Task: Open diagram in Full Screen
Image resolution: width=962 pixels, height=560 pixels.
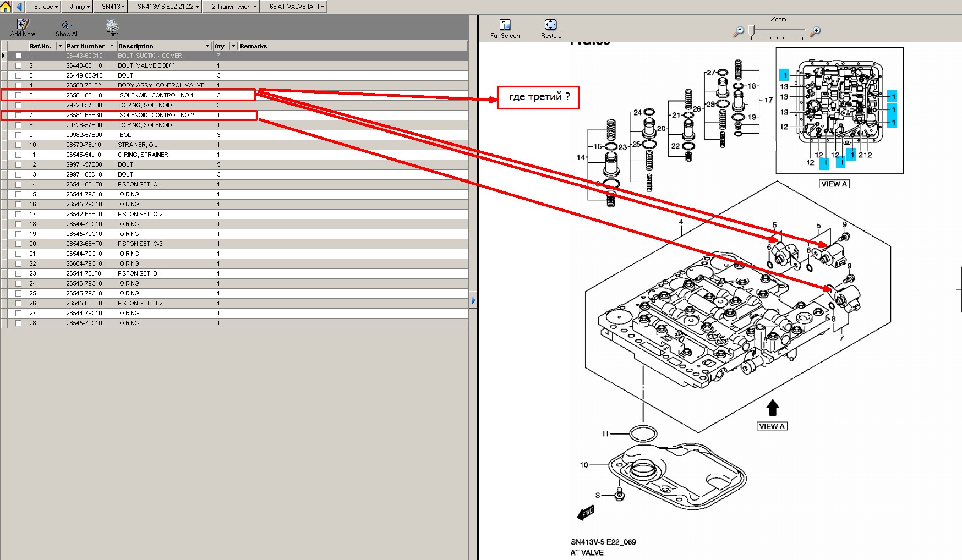Action: [505, 25]
